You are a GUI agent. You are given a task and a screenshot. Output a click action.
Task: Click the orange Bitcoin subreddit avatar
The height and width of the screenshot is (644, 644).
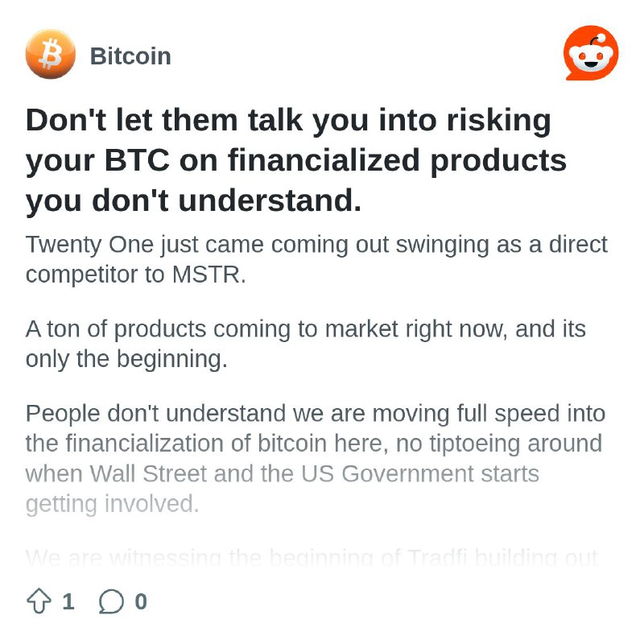click(51, 54)
